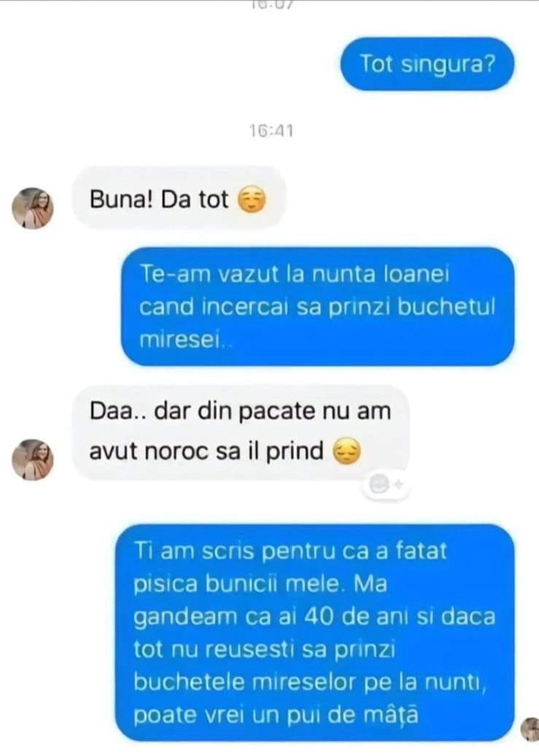
Task: Select the 'Buna! Da tot' message bubble
Action: tap(179, 199)
